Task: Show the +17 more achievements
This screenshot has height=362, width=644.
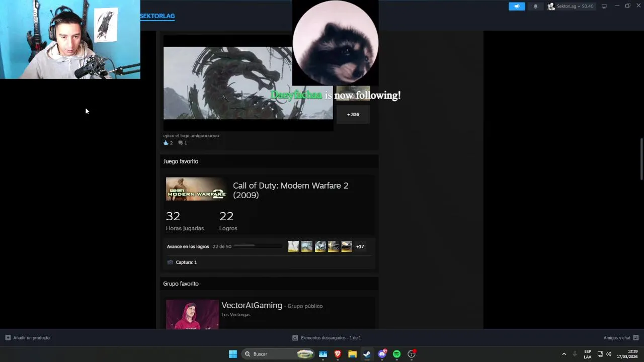Action: click(x=360, y=246)
